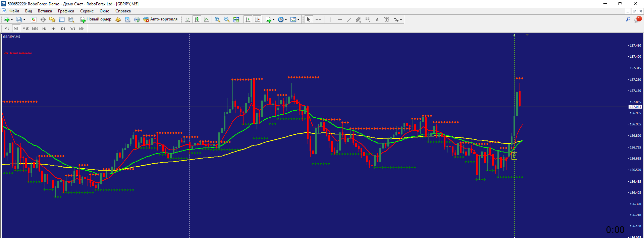The height and width of the screenshot is (238, 644).
Task: Open the Strategy Tester icon
Action: (x=71, y=19)
